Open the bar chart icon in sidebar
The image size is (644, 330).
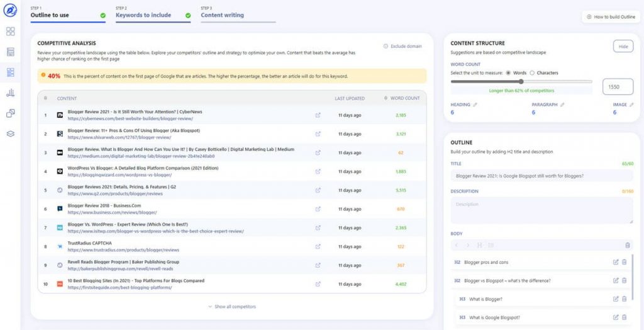[x=10, y=93]
